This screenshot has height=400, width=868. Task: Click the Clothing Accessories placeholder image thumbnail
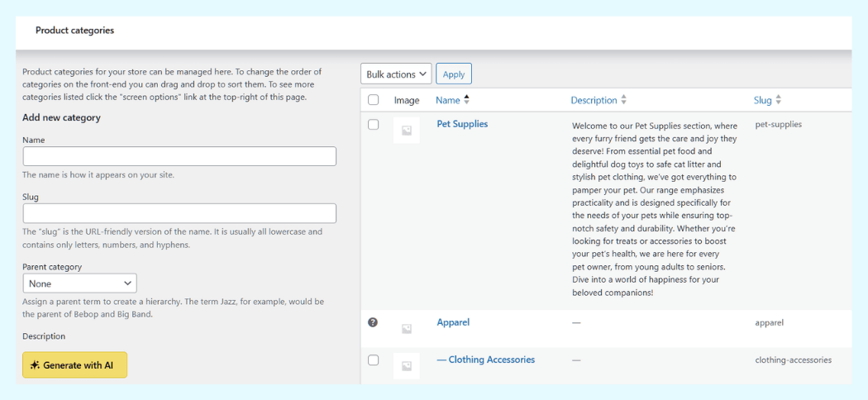coord(407,365)
